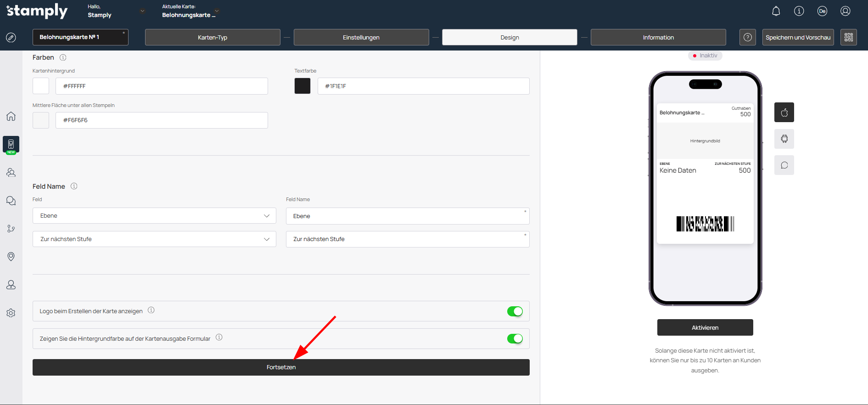Pick the Textfarbe color swatch
This screenshot has width=868, height=405.
coord(302,86)
